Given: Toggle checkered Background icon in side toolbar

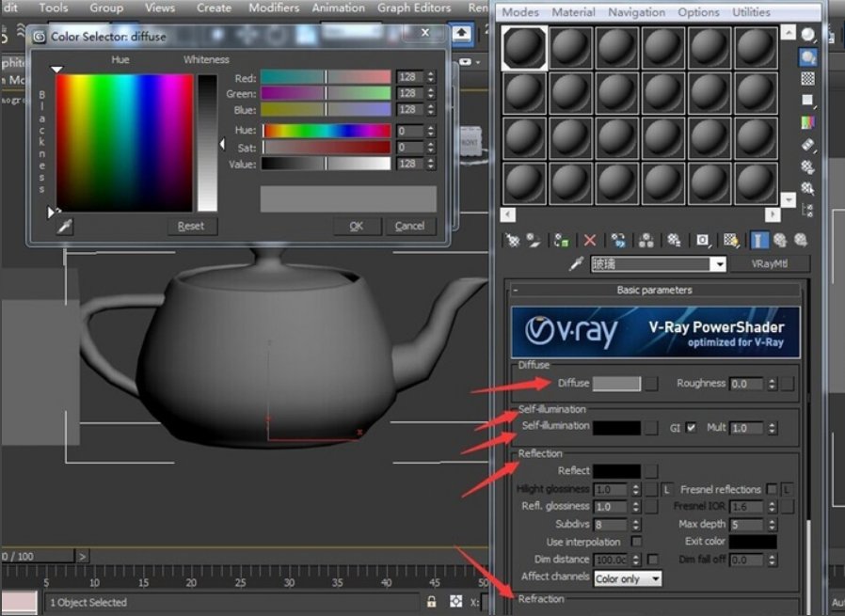Looking at the screenshot, I should pos(807,79).
